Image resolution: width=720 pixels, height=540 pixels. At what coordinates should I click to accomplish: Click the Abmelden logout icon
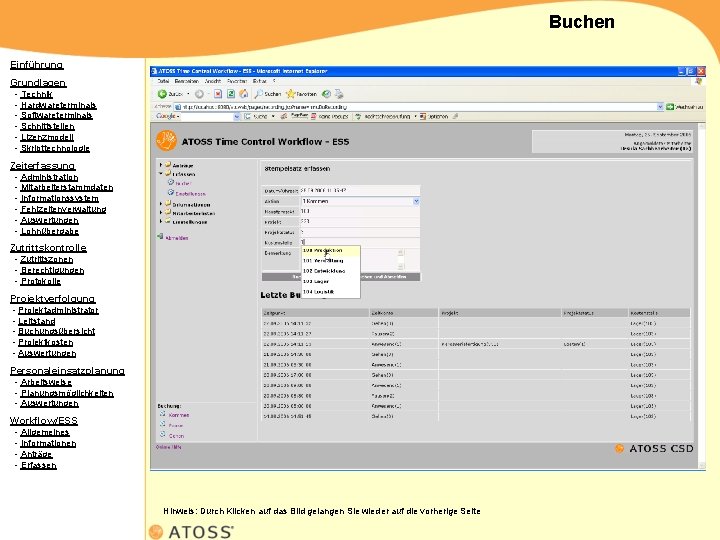tap(160, 236)
